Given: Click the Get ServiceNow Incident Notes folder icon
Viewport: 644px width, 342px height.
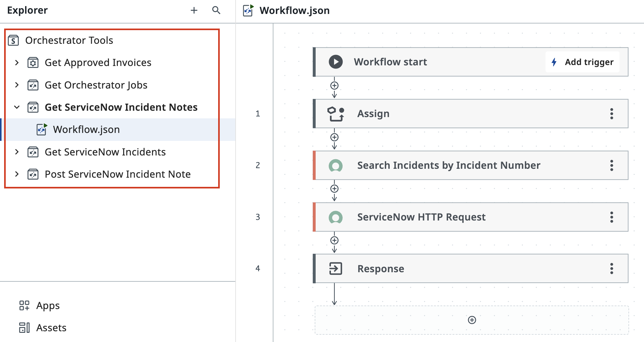Looking at the screenshot, I should click(33, 107).
